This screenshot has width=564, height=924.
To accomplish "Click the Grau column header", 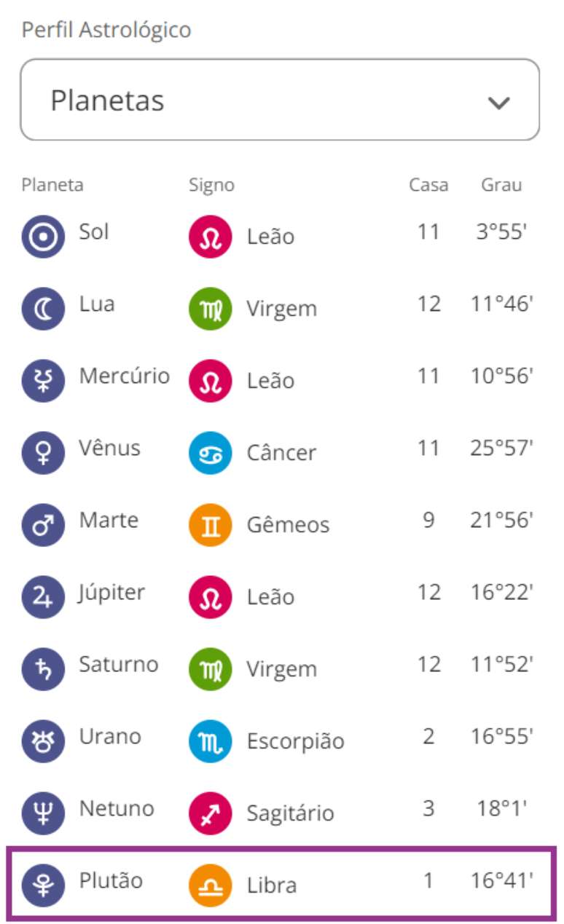I will pos(501,185).
